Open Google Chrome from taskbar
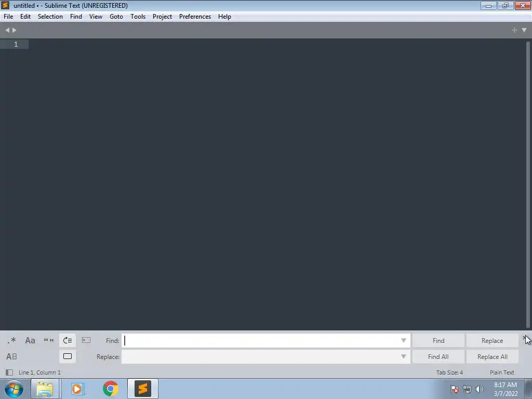This screenshot has width=532, height=399. (x=111, y=389)
